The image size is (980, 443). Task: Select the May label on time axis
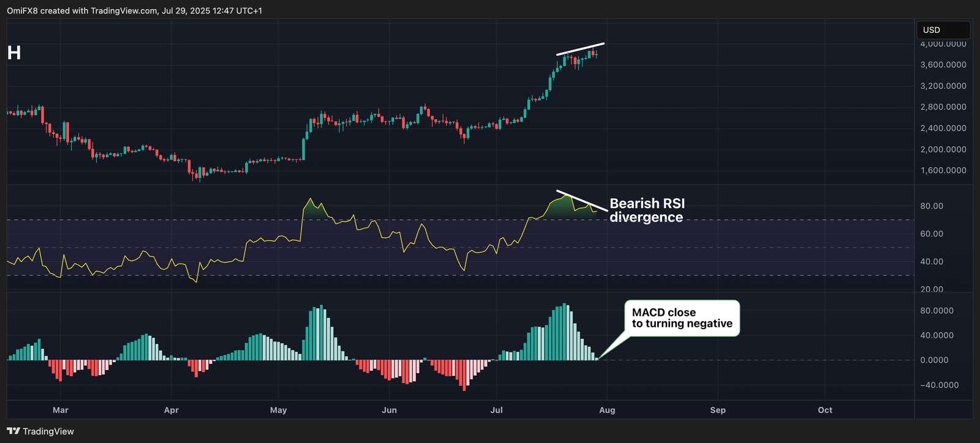coord(279,410)
